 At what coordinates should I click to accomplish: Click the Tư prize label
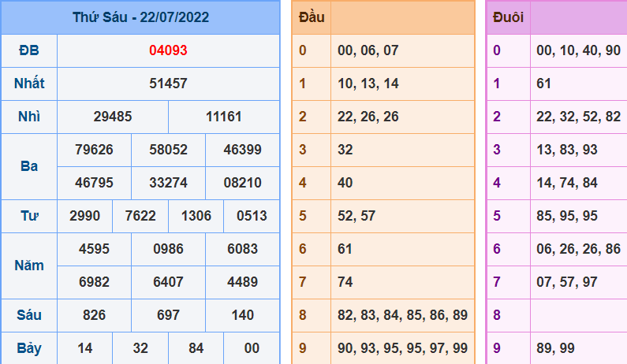point(29,216)
